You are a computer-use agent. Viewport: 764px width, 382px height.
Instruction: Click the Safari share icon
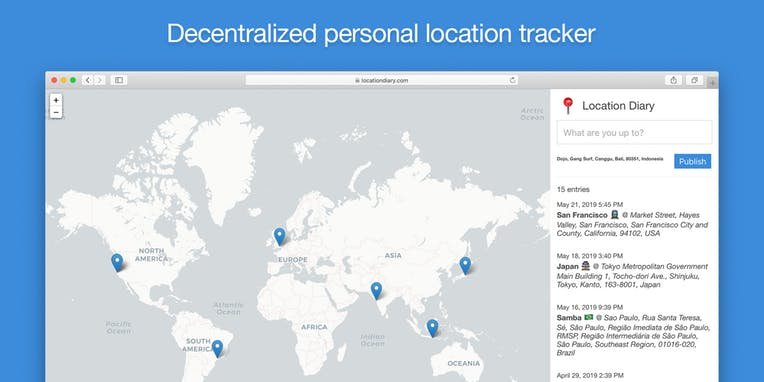673,80
